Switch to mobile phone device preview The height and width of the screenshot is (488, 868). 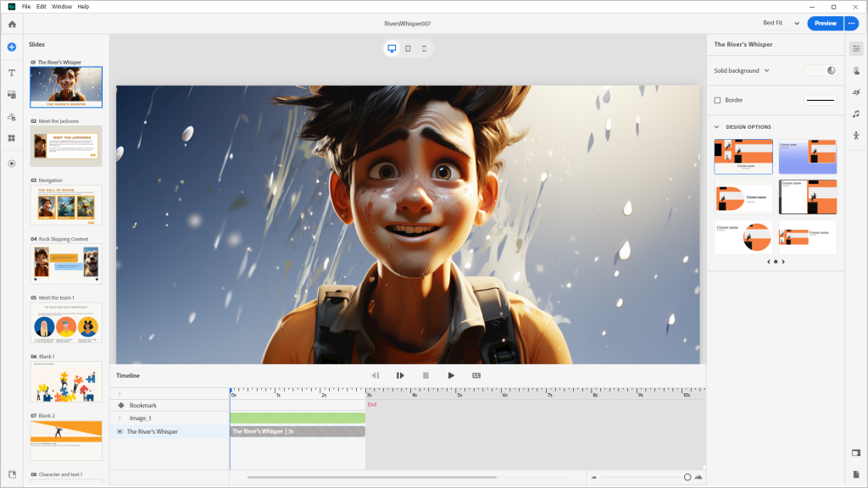pyautogui.click(x=424, y=48)
